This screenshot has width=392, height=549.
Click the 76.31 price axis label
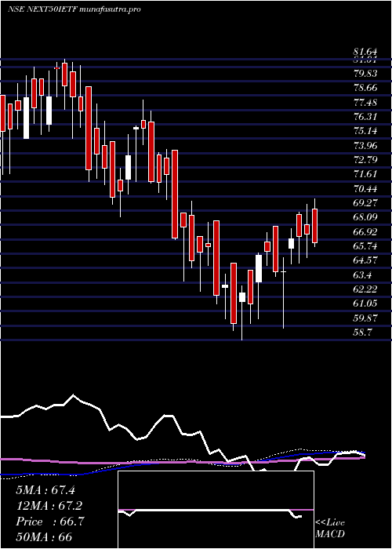coord(365,117)
